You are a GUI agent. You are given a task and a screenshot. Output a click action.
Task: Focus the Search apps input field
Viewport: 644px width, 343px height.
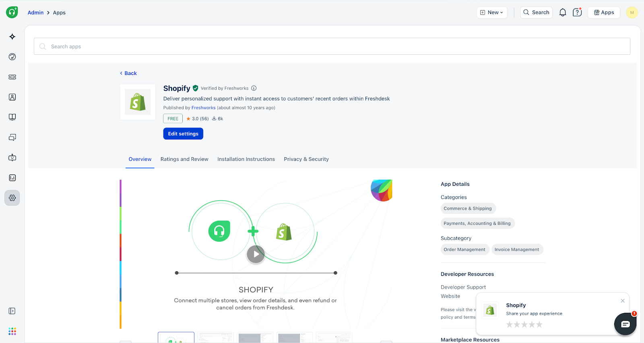click(332, 46)
